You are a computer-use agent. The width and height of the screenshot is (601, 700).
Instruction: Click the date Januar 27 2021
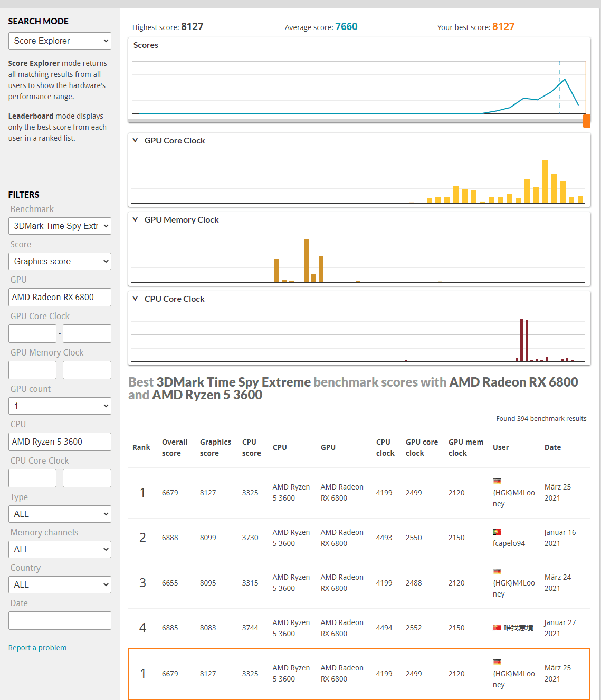coord(560,628)
